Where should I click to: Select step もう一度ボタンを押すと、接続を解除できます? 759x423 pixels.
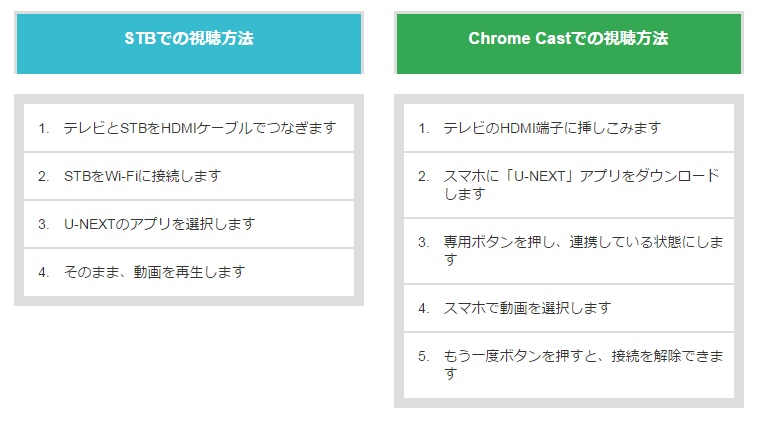coord(569,365)
